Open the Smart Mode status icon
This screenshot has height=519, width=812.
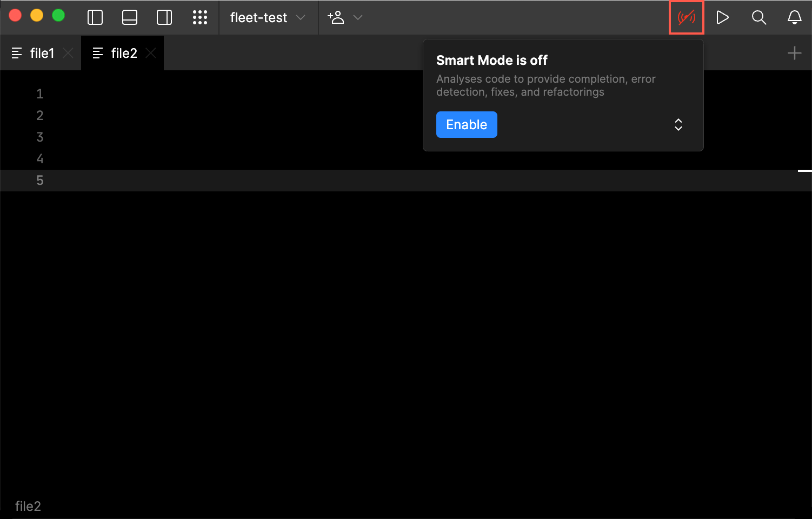pos(687,17)
